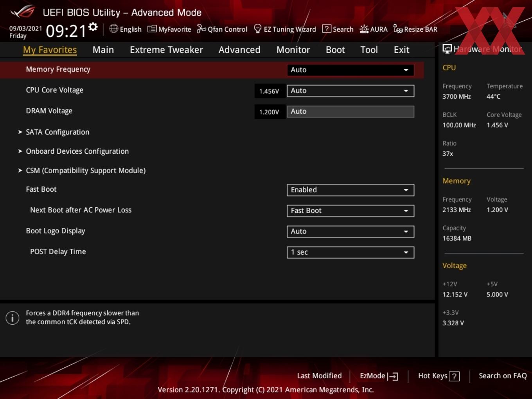This screenshot has width=532, height=399.
Task: Open Extreme Tweaker tab
Action: [166, 50]
